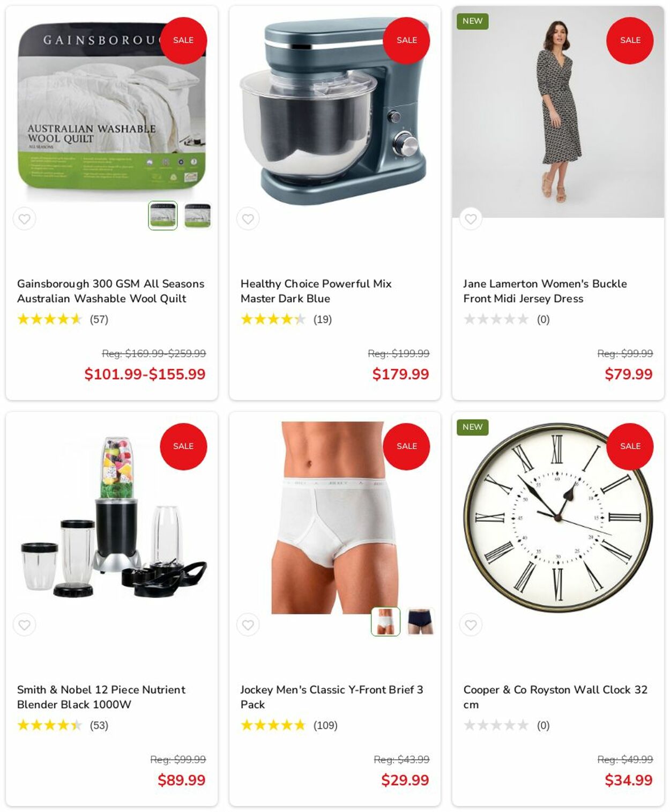Click NEW badge on Royston Wall Clock
The height and width of the screenshot is (812, 670).
coord(472,427)
